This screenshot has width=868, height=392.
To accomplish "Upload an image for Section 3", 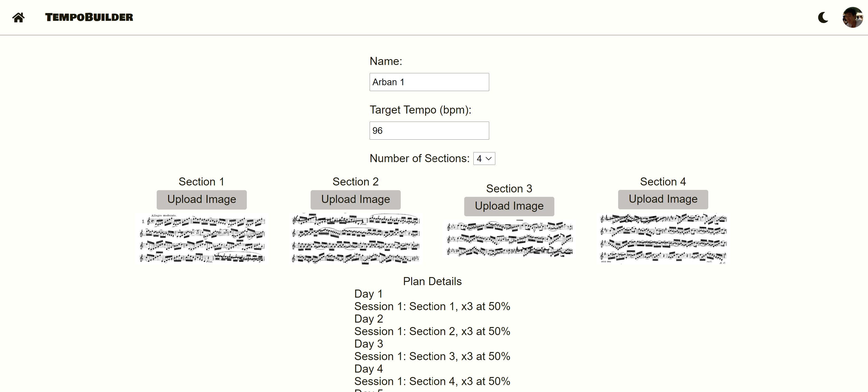I will [509, 207].
